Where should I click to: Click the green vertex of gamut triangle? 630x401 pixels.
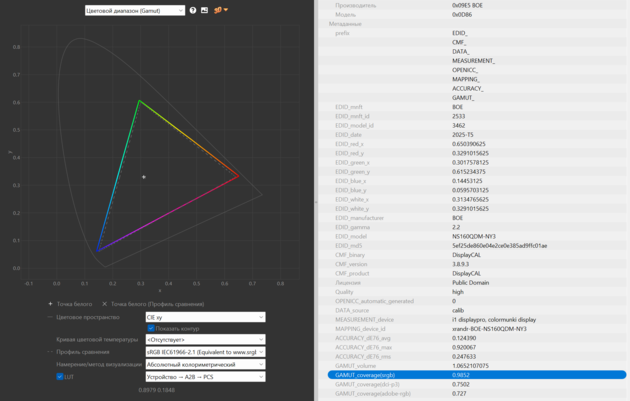coord(139,100)
